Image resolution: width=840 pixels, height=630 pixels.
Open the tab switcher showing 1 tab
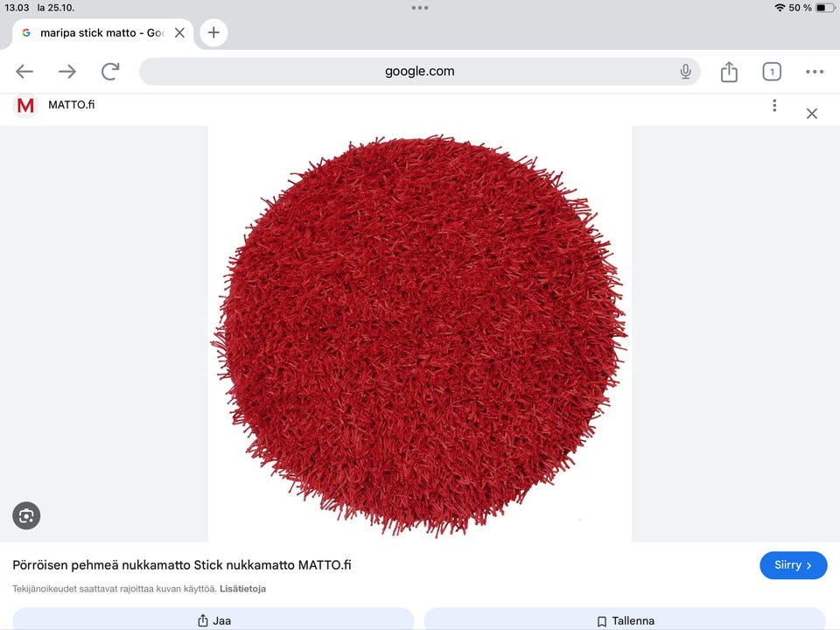772,71
